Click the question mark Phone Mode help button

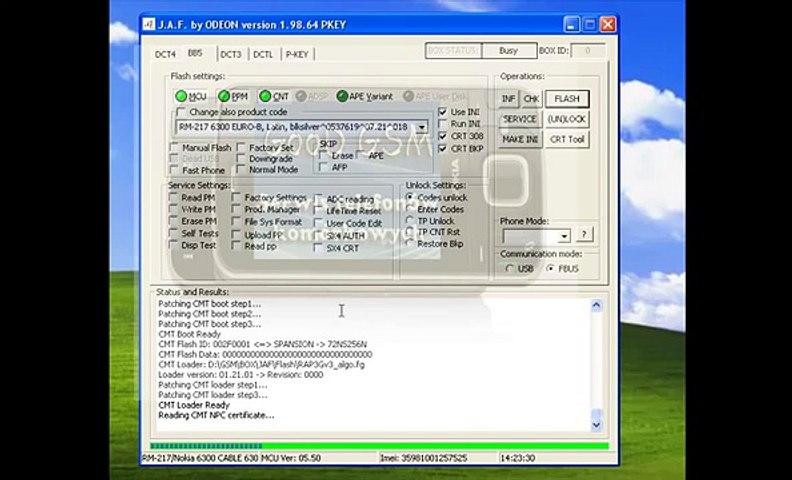click(x=584, y=234)
